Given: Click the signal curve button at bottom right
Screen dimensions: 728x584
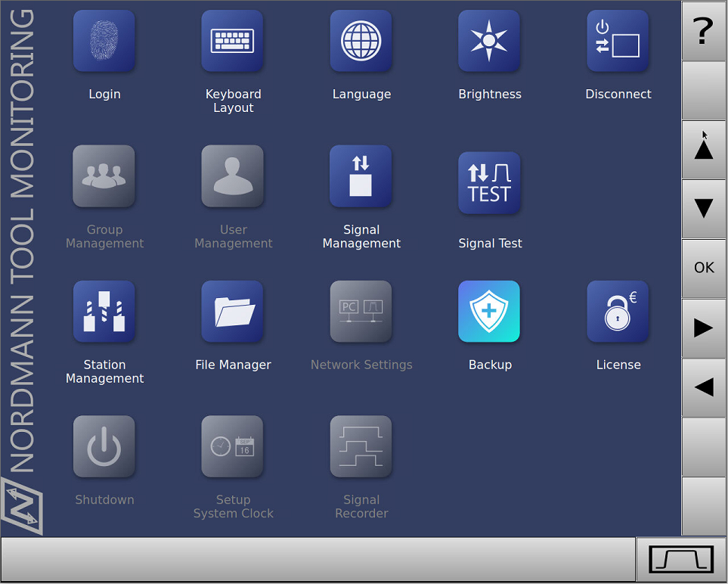Looking at the screenshot, I should click(x=681, y=560).
